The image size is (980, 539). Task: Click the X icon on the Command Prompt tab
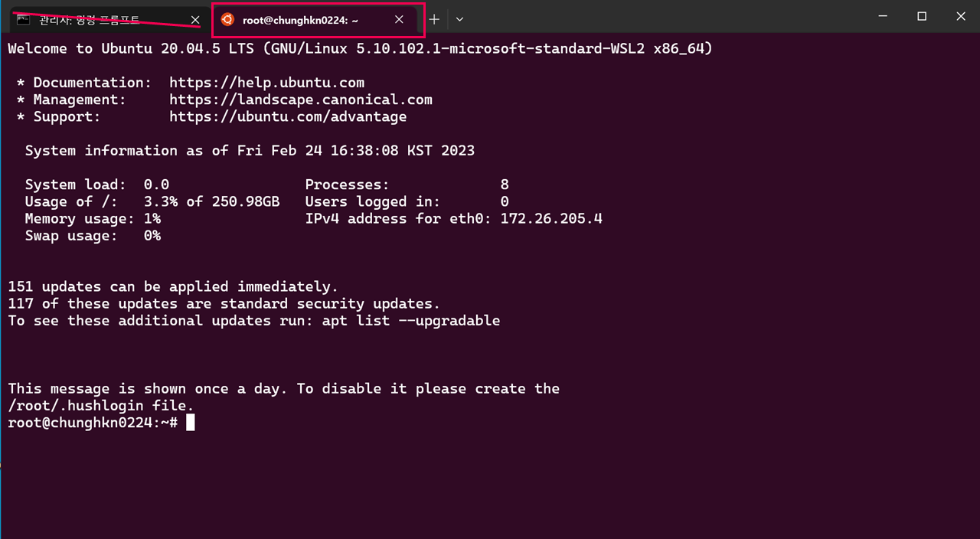pos(194,20)
